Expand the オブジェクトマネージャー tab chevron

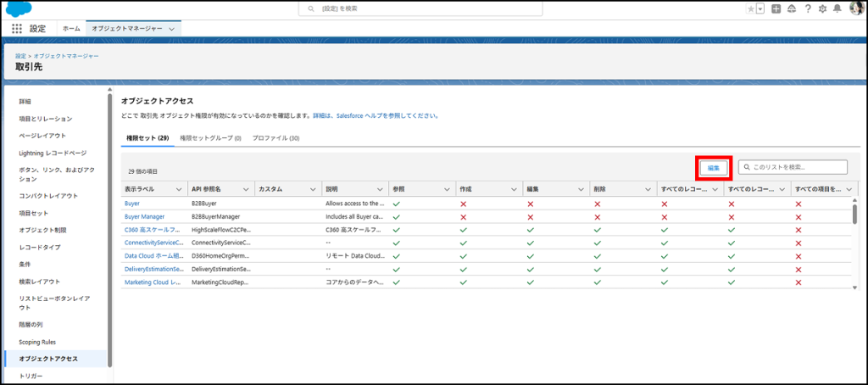pyautogui.click(x=172, y=28)
